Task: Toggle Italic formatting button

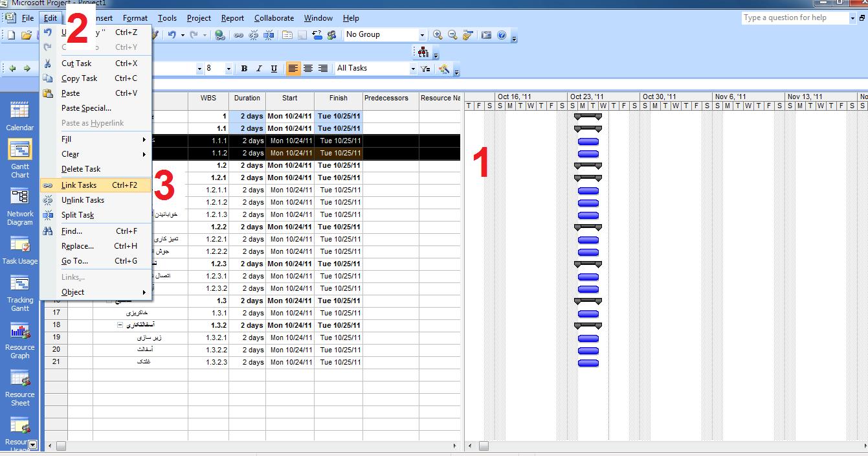Action: [259, 69]
